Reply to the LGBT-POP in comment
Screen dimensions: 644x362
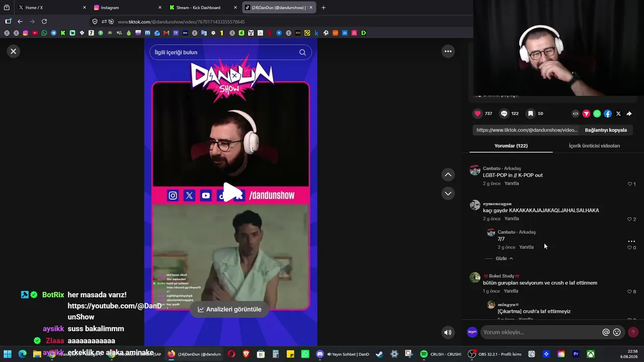coord(512,184)
